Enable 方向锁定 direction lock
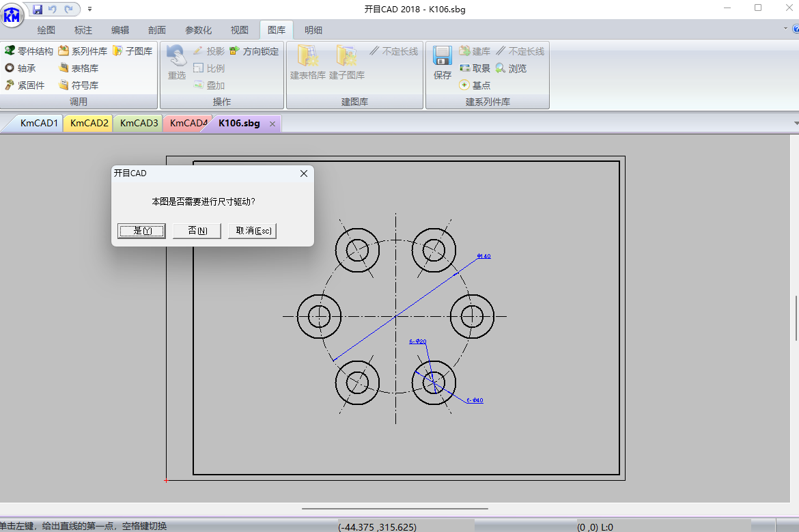The width and height of the screenshot is (799, 532). (256, 51)
